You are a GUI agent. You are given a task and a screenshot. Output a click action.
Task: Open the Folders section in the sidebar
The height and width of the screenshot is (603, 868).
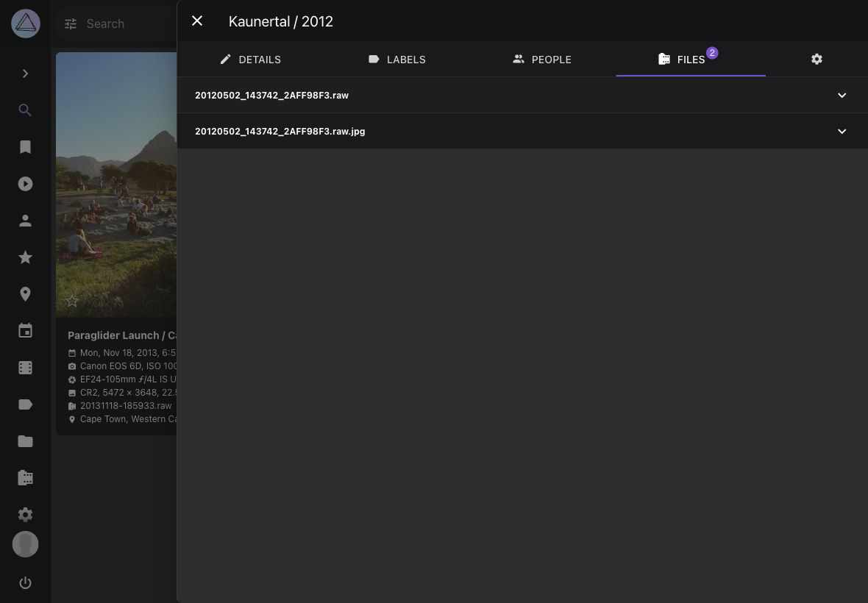pyautogui.click(x=25, y=440)
